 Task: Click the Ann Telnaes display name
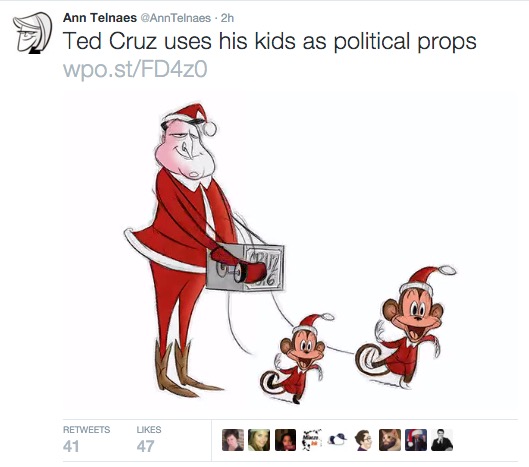[x=100, y=18]
